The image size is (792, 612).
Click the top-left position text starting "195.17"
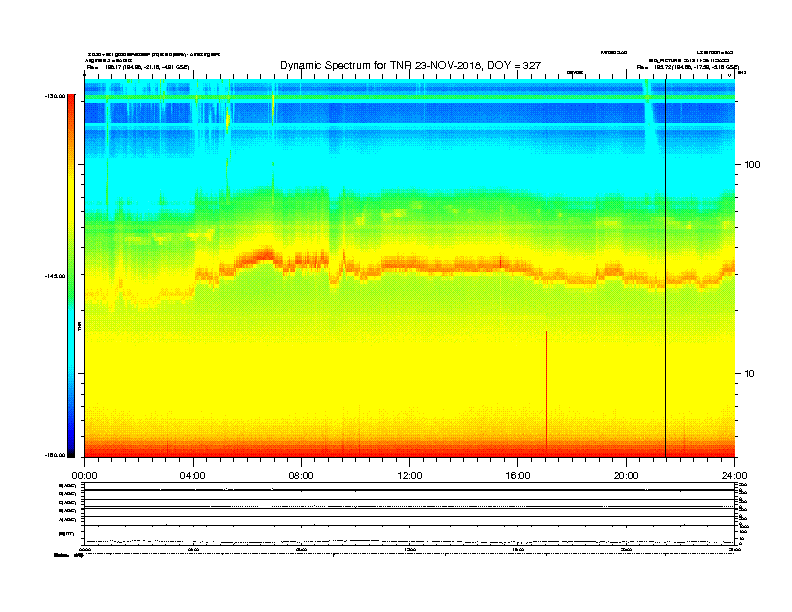(146, 67)
